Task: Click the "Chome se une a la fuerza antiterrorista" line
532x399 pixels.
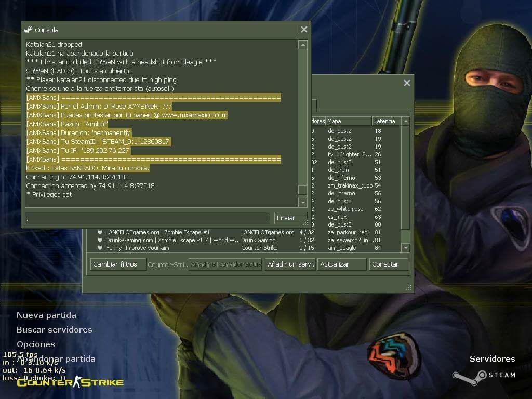Action: pos(100,88)
